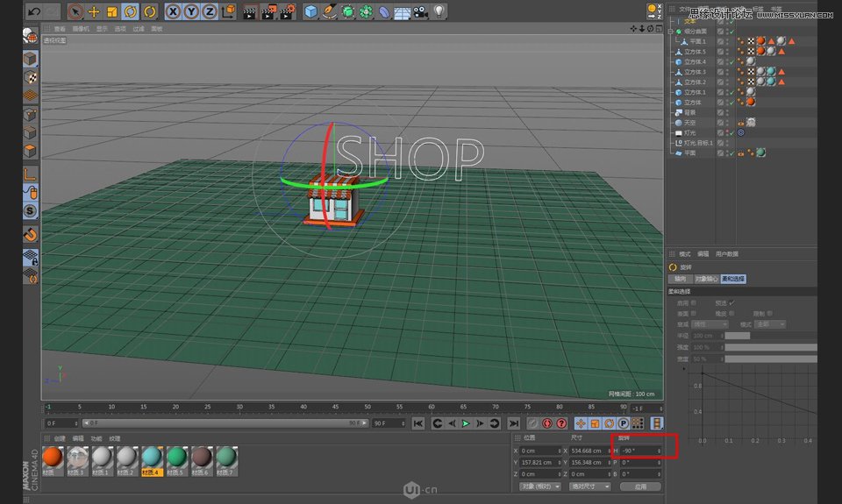Screen dimensions: 842x504
Task: Click size X field 534.668 cm
Action: tap(590, 451)
